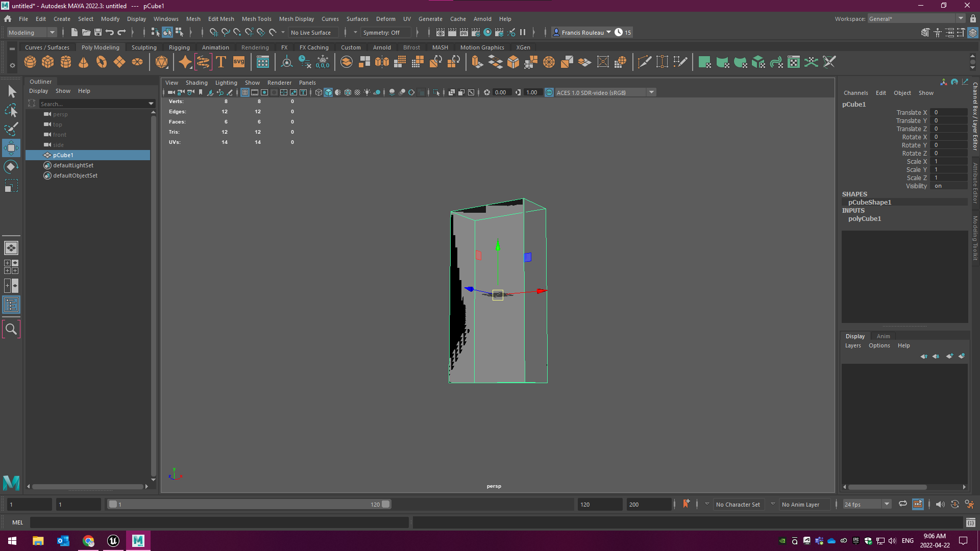Select the Paint Selection tool

(x=11, y=129)
